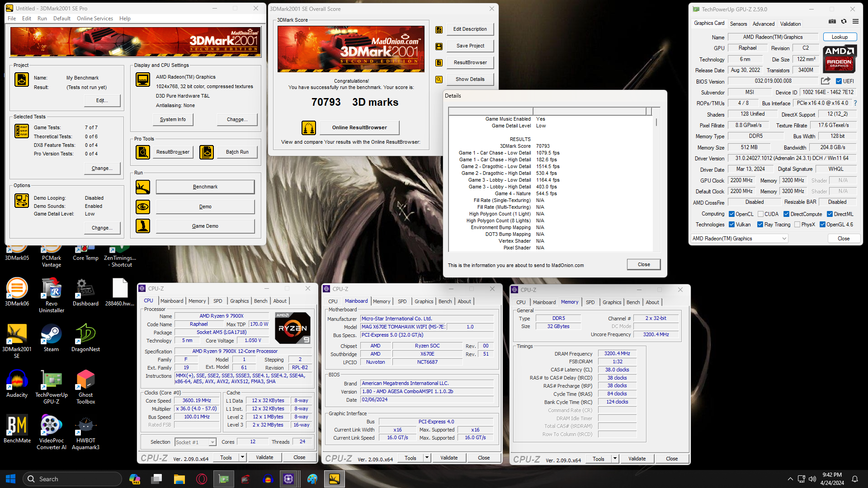Viewport: 868px width, 488px height.
Task: Click the Save Project disk icon
Action: (439, 46)
